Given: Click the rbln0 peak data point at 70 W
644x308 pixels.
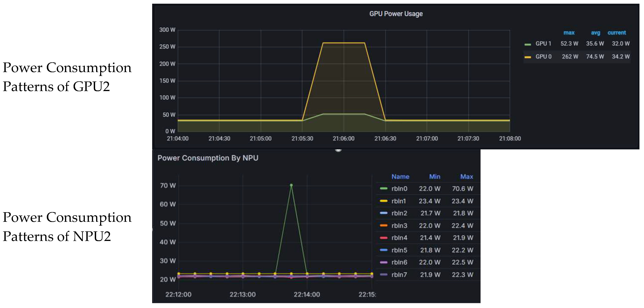Looking at the screenshot, I should coord(291,185).
